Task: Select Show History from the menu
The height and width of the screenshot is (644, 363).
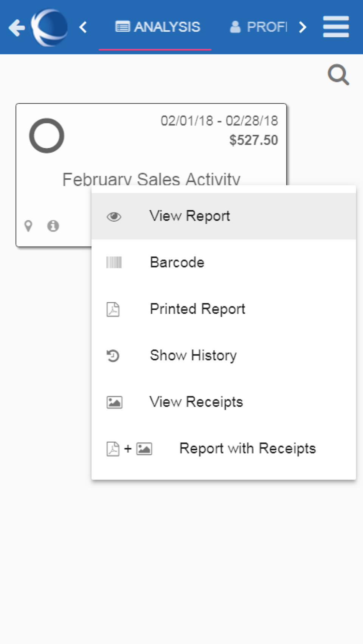Action: [193, 355]
